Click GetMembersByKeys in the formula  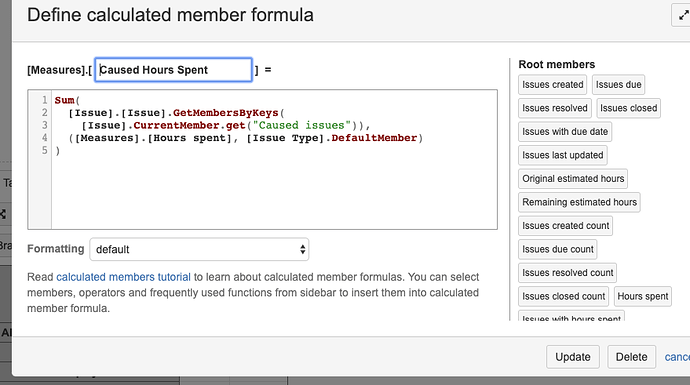225,113
